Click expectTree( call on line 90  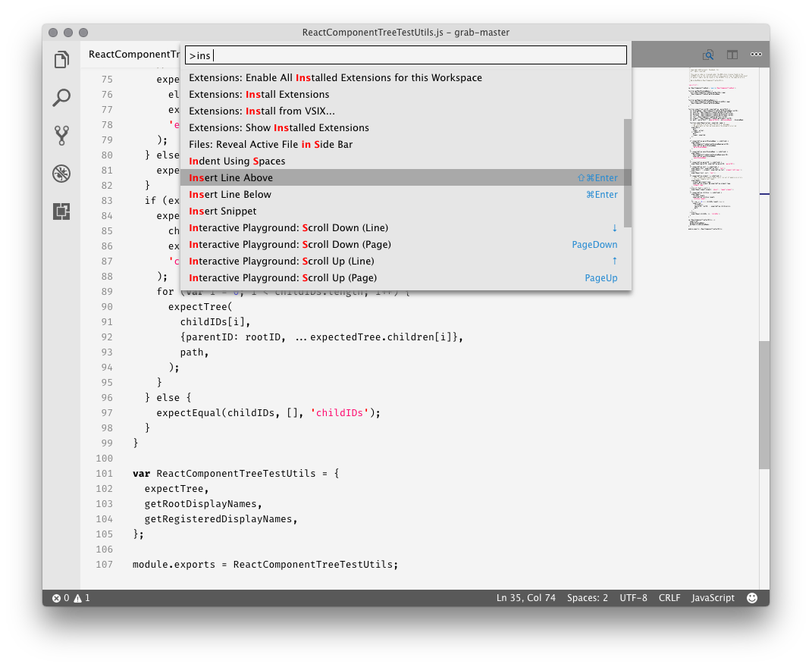pos(200,306)
